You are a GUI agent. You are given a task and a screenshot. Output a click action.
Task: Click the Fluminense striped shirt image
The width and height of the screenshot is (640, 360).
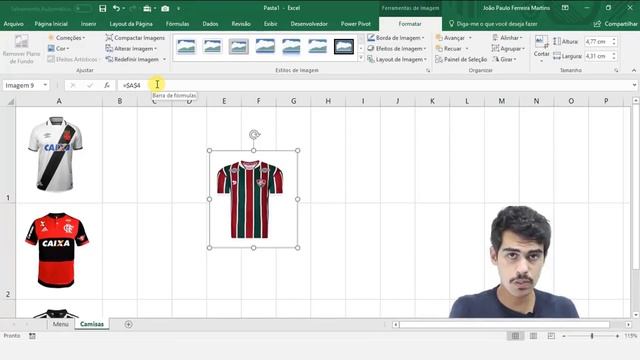250,199
